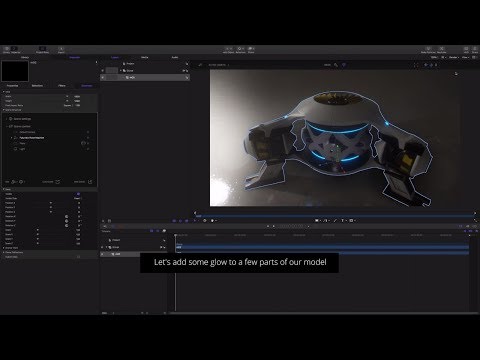Viewport: 480px width, 360px height.
Task: Open the Behaviors inspector tab
Action: point(37,86)
